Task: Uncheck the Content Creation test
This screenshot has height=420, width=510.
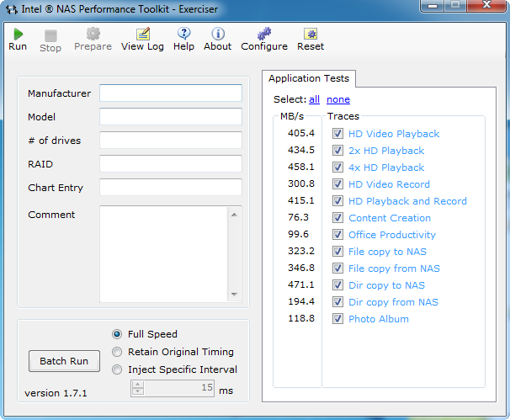Action: pyautogui.click(x=337, y=218)
